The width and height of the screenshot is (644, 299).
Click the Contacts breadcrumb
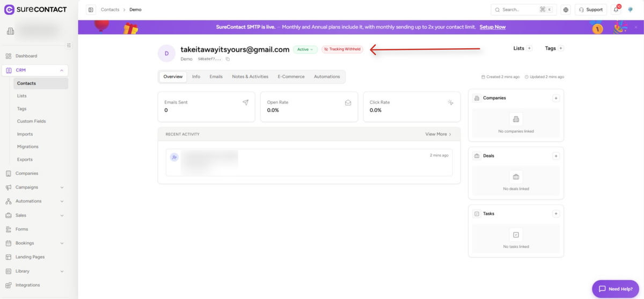[x=110, y=10]
